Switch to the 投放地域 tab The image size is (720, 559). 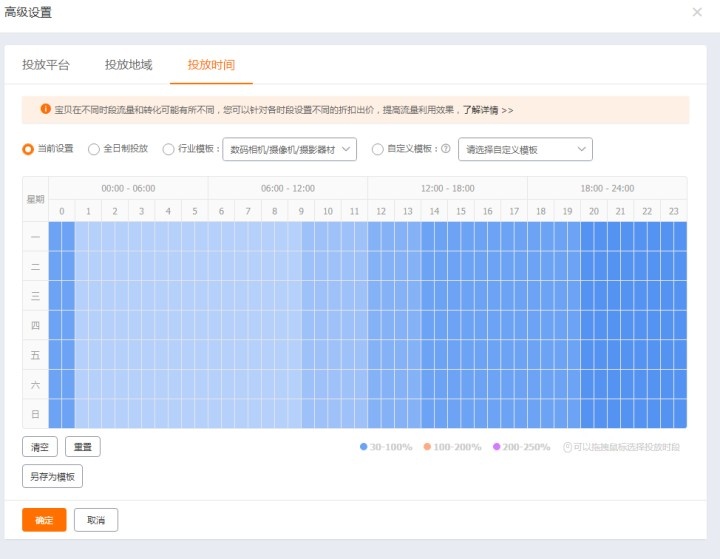(129, 65)
